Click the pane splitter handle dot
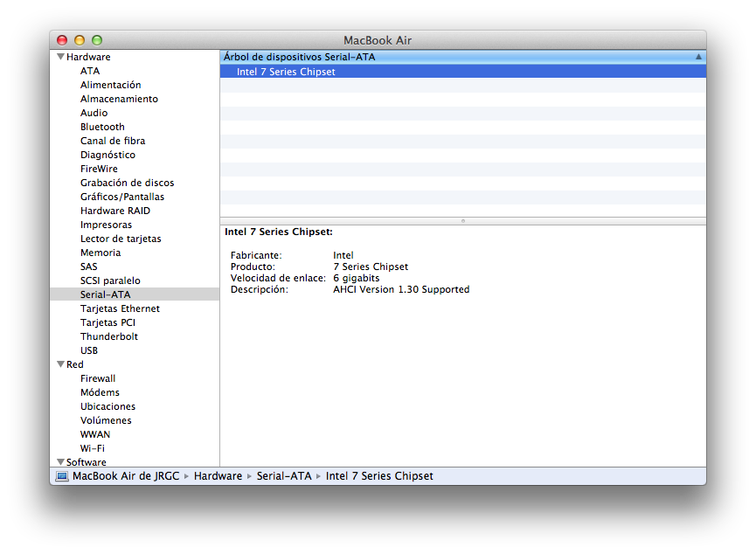Screen dimensions: 756x554 tap(463, 221)
